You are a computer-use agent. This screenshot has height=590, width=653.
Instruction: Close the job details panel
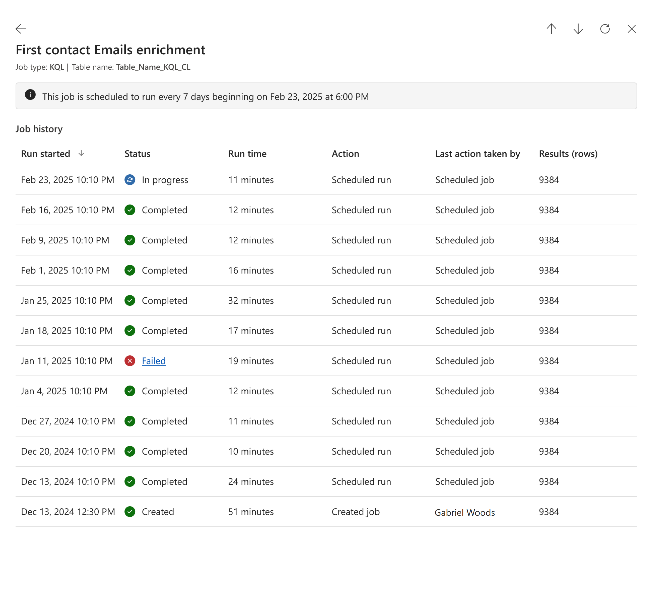click(x=631, y=29)
